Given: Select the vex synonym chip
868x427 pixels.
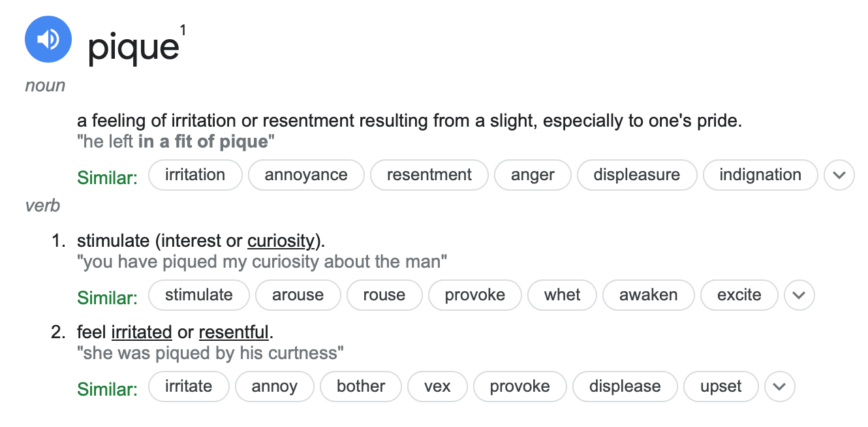Looking at the screenshot, I should tap(437, 387).
